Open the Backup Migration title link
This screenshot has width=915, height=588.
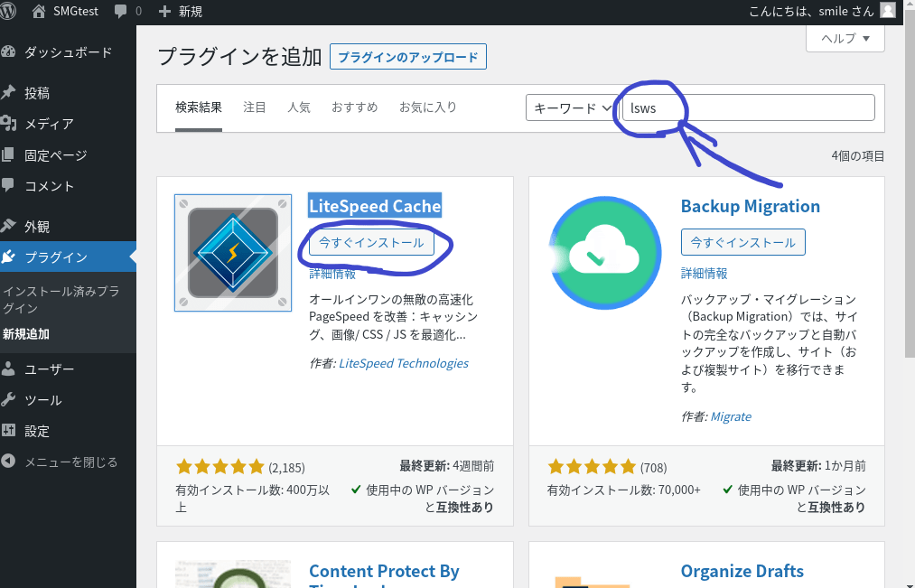751,206
